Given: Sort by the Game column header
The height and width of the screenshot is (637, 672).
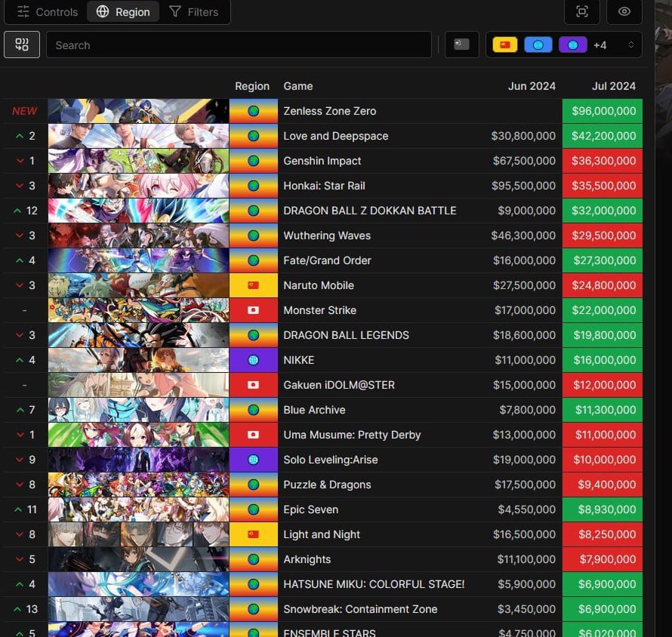Looking at the screenshot, I should (x=297, y=86).
